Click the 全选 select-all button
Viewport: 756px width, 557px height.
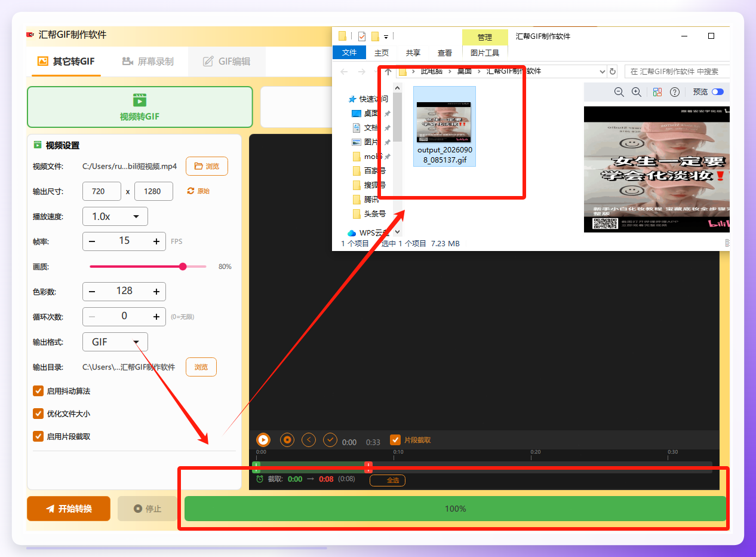[388, 480]
